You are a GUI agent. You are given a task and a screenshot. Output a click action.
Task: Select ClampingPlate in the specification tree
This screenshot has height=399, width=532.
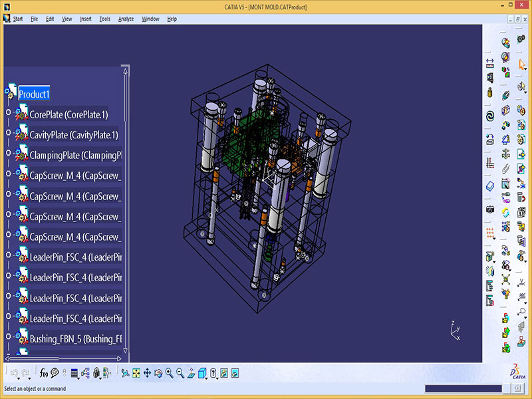tap(76, 155)
